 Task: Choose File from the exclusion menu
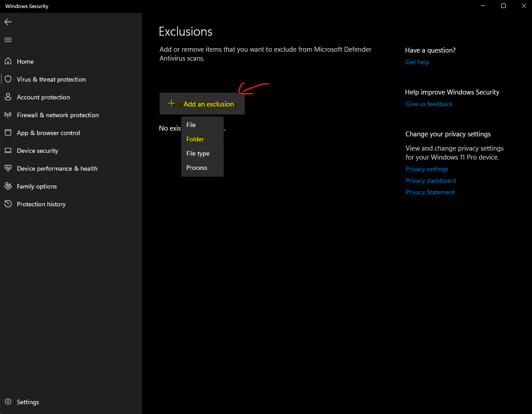[191, 125]
